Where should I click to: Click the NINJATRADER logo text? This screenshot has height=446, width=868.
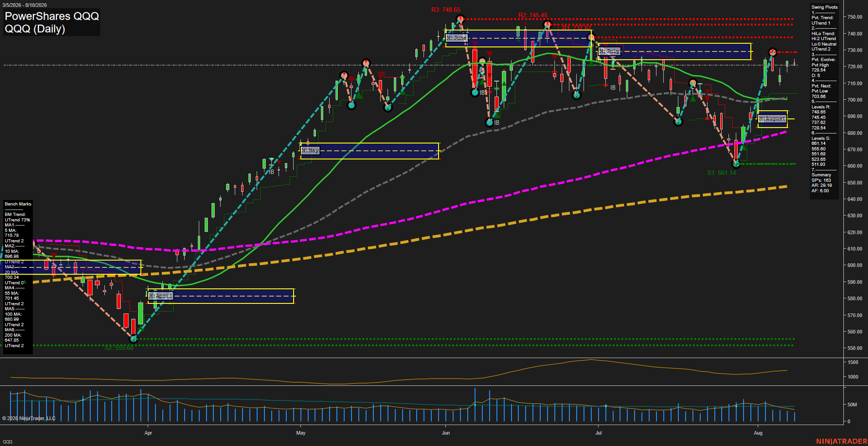(x=841, y=441)
